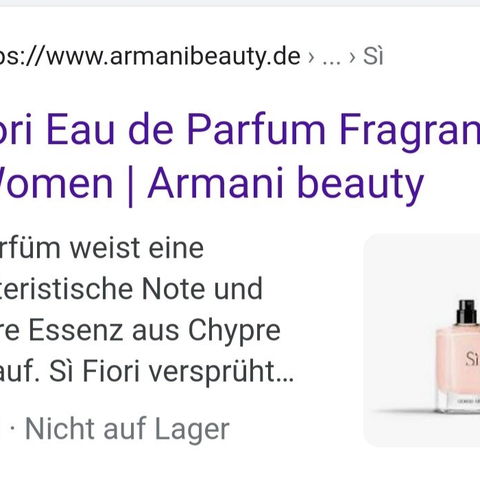Click the first chevron separator after armanibeauty.de

(311, 58)
